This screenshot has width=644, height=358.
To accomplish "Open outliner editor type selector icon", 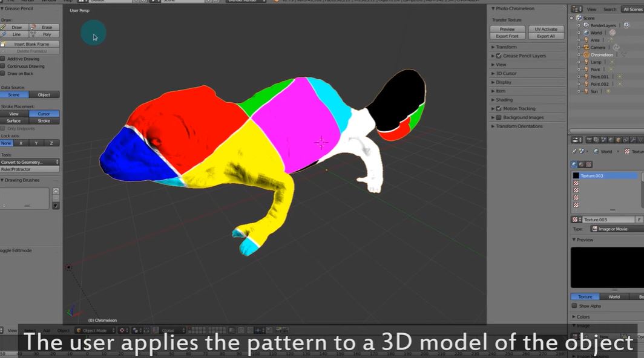I will click(x=576, y=9).
